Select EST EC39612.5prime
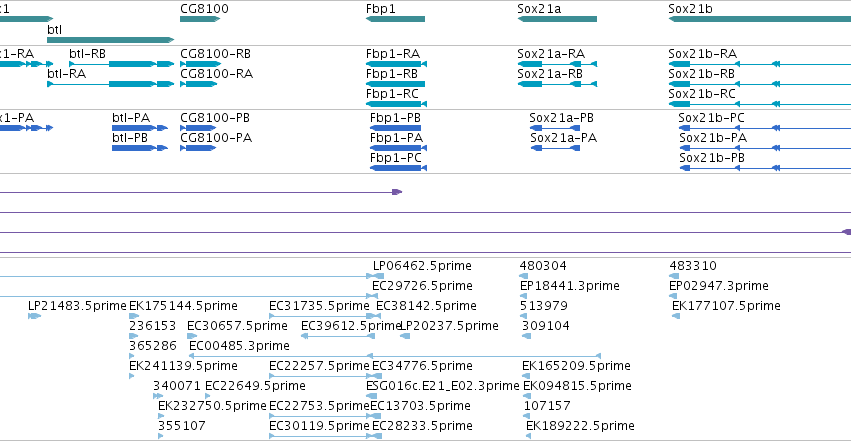Screen dimensions: 851x441 tap(351, 325)
